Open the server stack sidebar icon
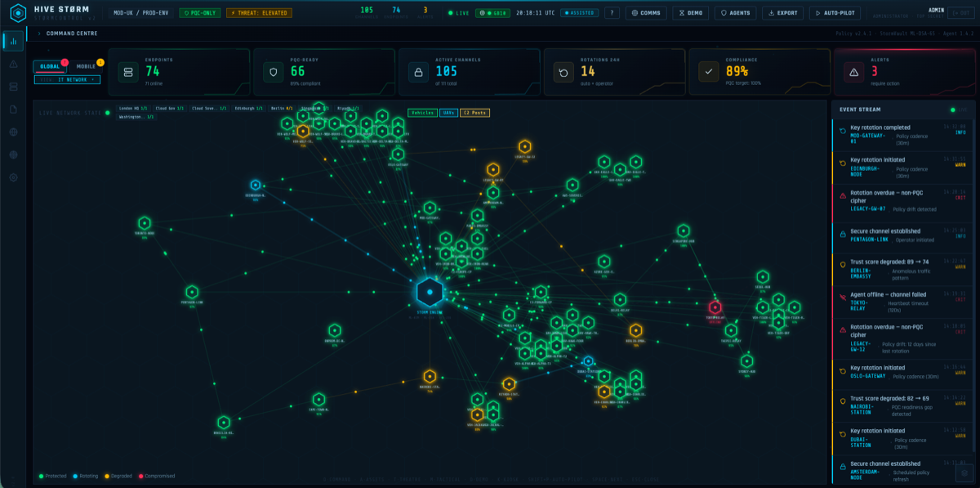Image resolution: width=980 pixels, height=488 pixels. coord(13,87)
